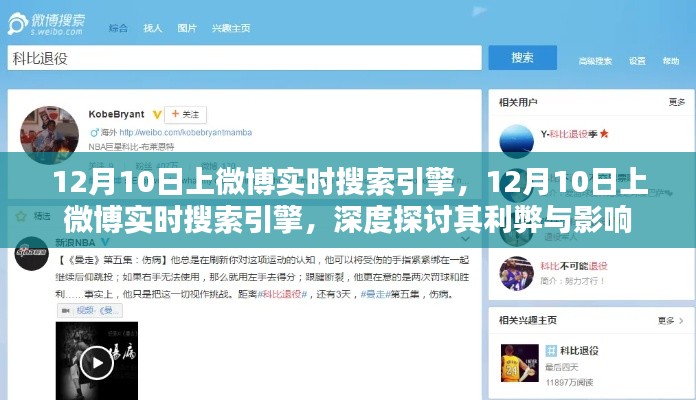The height and width of the screenshot is (400, 696).
Task: Expand 更多 in related interest pages
Action: (670, 321)
